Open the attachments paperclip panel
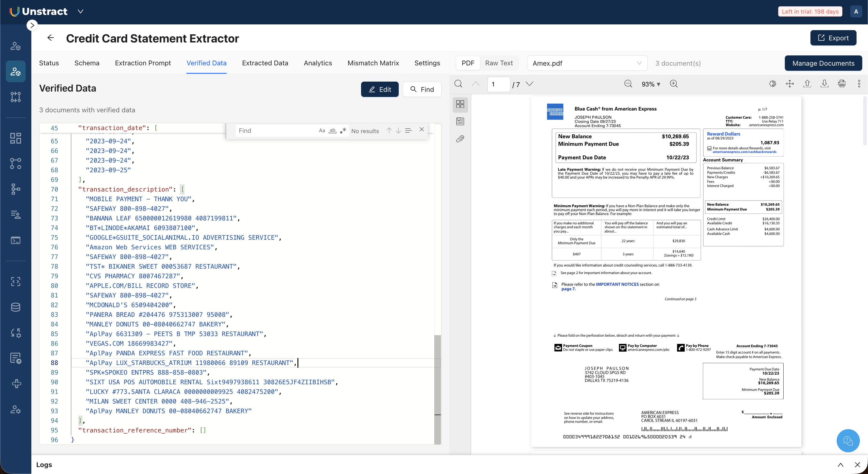The height and width of the screenshot is (474, 868). pos(460,139)
